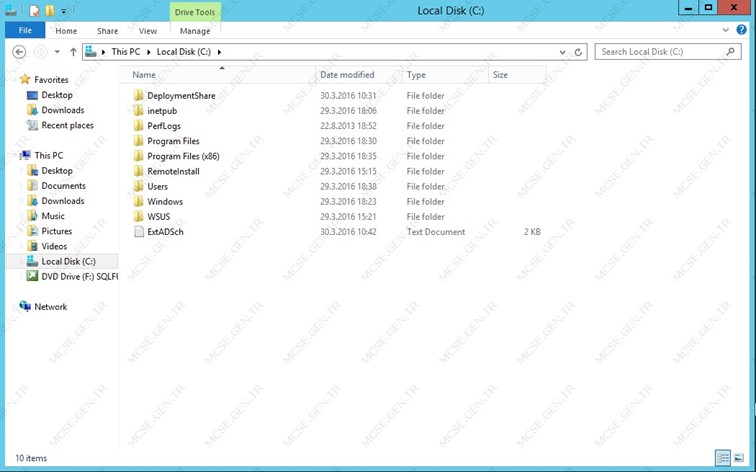The width and height of the screenshot is (756, 472).
Task: Click the Forward navigation arrow
Action: [x=40, y=52]
